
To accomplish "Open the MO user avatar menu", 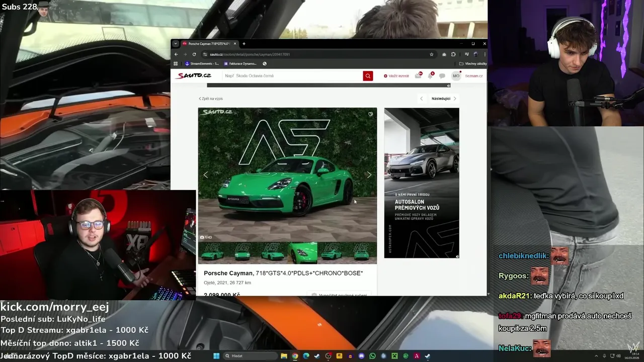I will point(456,76).
